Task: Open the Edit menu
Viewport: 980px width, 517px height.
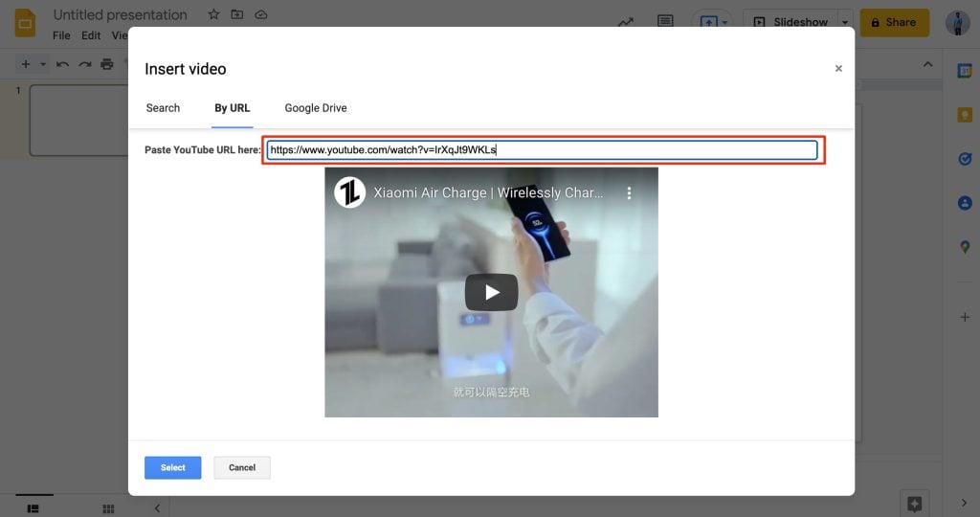Action: point(91,35)
